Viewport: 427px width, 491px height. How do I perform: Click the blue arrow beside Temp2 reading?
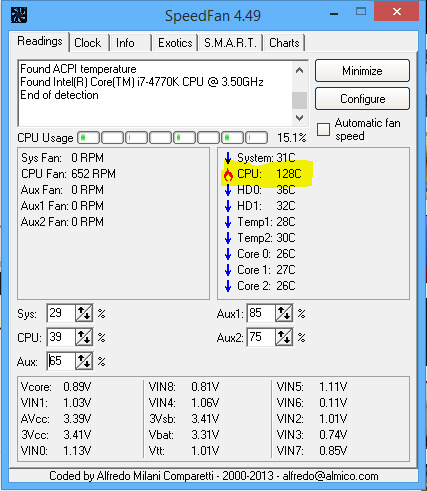[228, 238]
